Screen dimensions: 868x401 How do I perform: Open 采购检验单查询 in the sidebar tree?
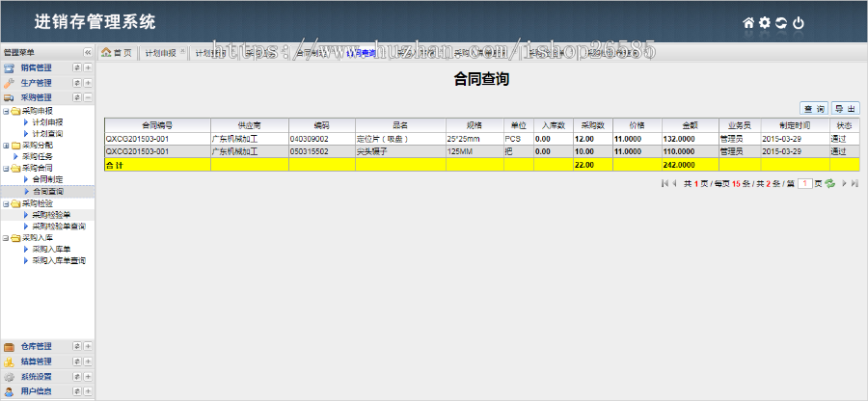tap(59, 227)
